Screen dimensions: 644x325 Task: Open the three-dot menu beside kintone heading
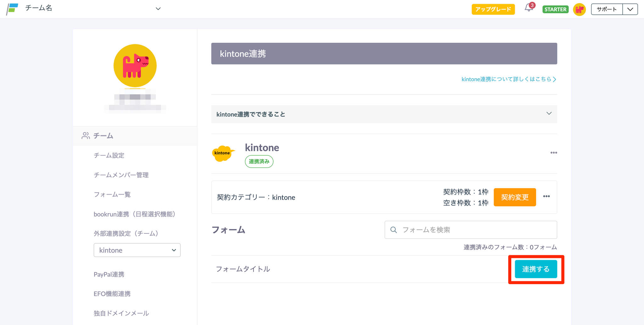click(x=553, y=153)
